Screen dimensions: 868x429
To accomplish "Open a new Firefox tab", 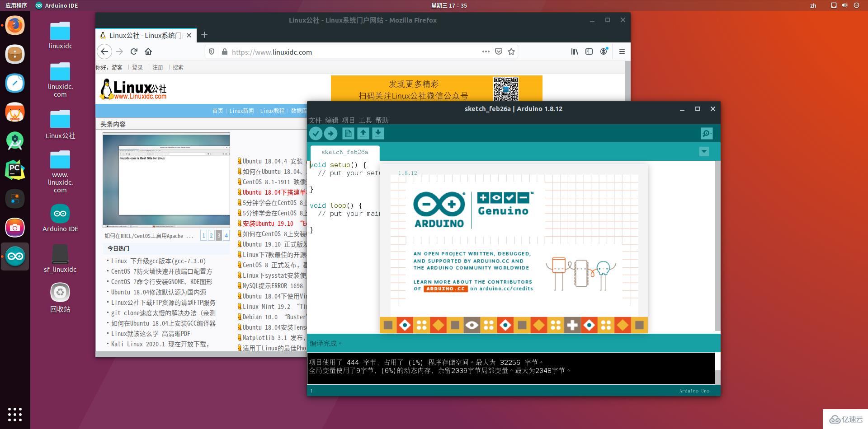I will click(x=204, y=35).
